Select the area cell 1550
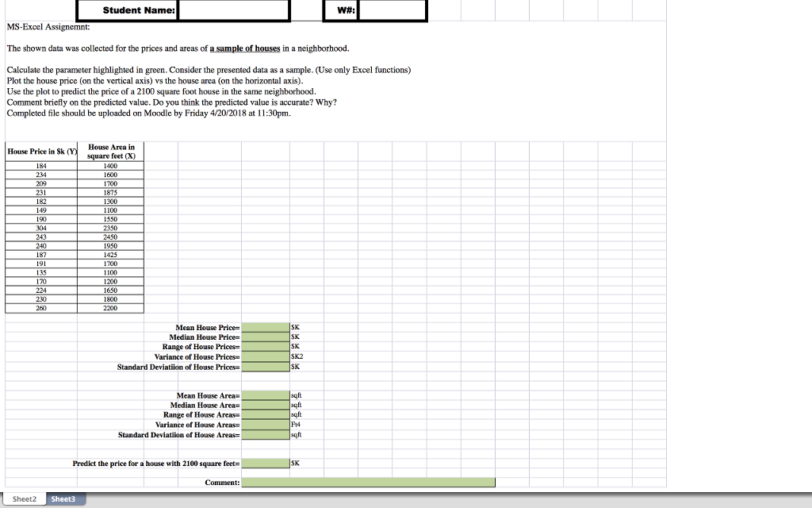Viewport: 812px width, 508px height. [x=111, y=219]
